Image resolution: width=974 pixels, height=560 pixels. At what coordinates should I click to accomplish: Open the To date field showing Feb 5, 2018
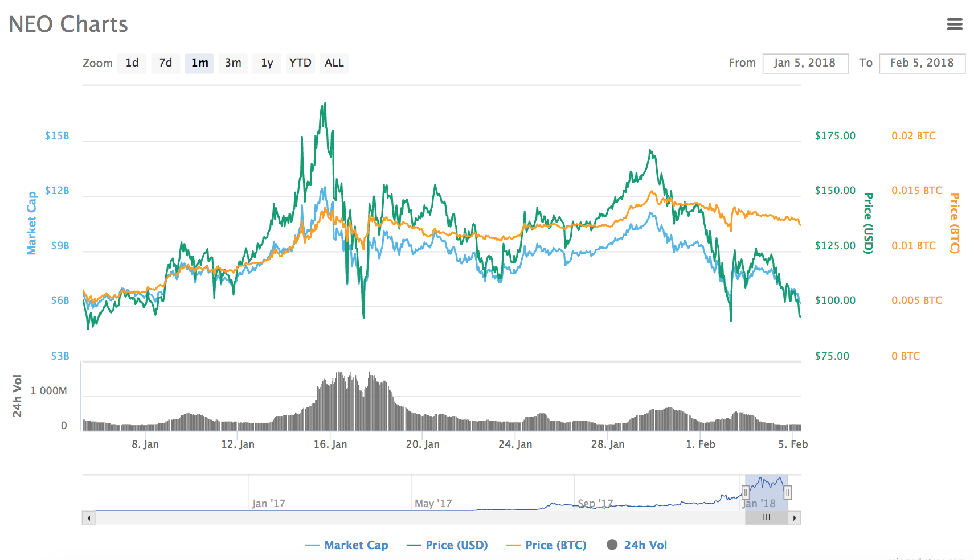click(x=922, y=63)
